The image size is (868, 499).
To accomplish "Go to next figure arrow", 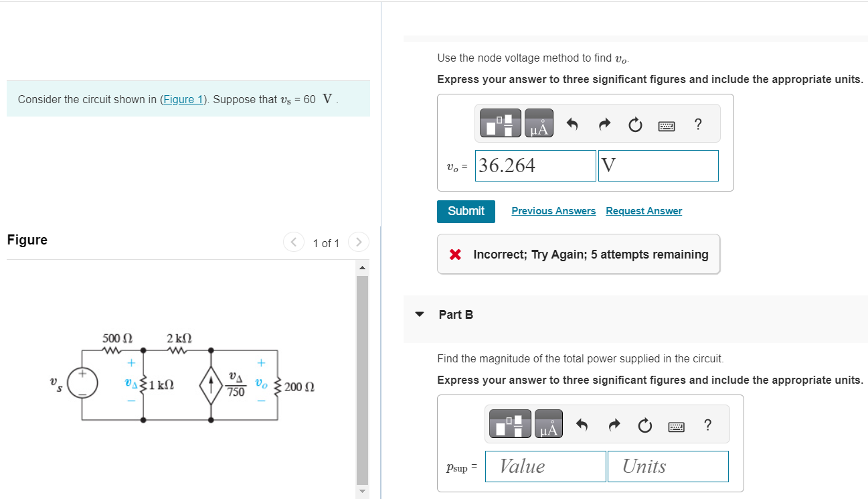I will [x=359, y=242].
